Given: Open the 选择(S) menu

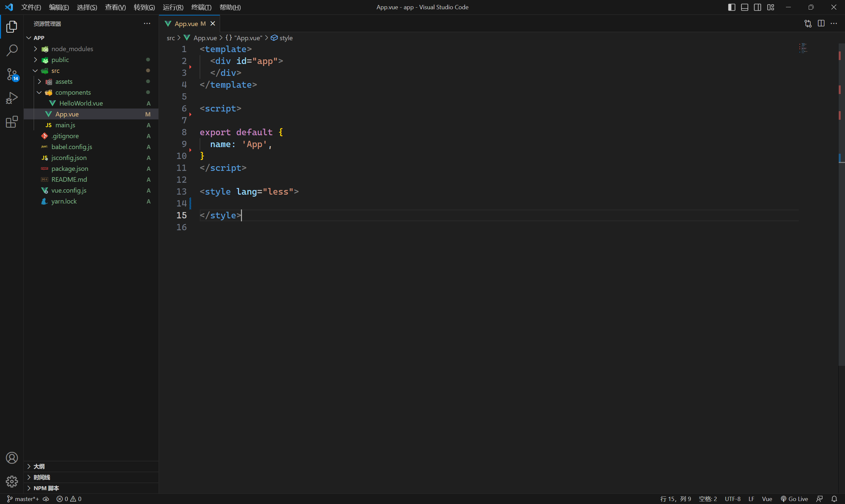Looking at the screenshot, I should click(x=87, y=7).
